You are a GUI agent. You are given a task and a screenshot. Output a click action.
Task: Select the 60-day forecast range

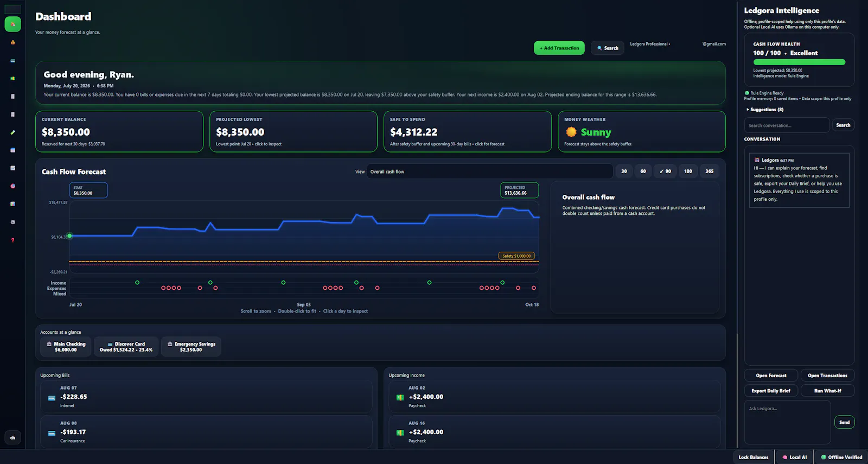click(x=643, y=171)
